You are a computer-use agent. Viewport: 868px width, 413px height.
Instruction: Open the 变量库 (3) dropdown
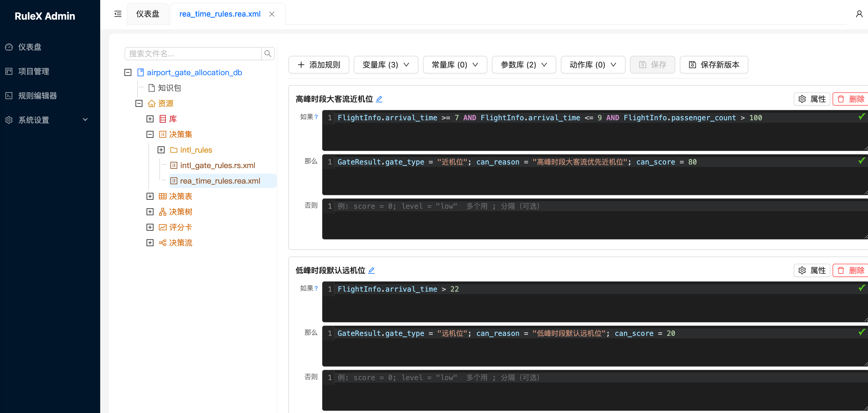tap(386, 64)
